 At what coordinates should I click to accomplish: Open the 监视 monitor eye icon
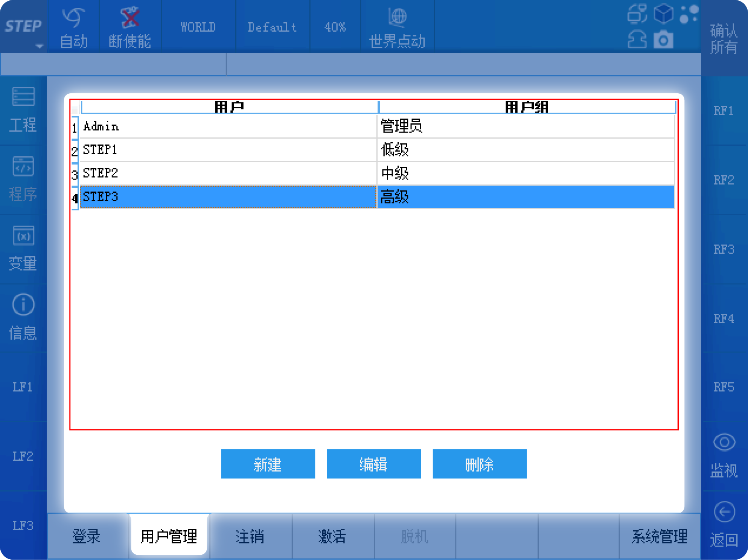pos(724,455)
